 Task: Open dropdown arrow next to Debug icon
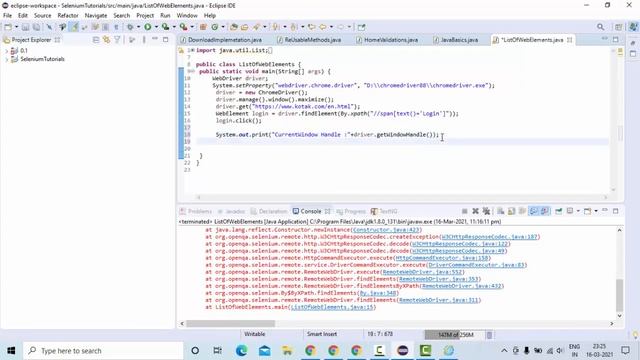tap(138, 27)
